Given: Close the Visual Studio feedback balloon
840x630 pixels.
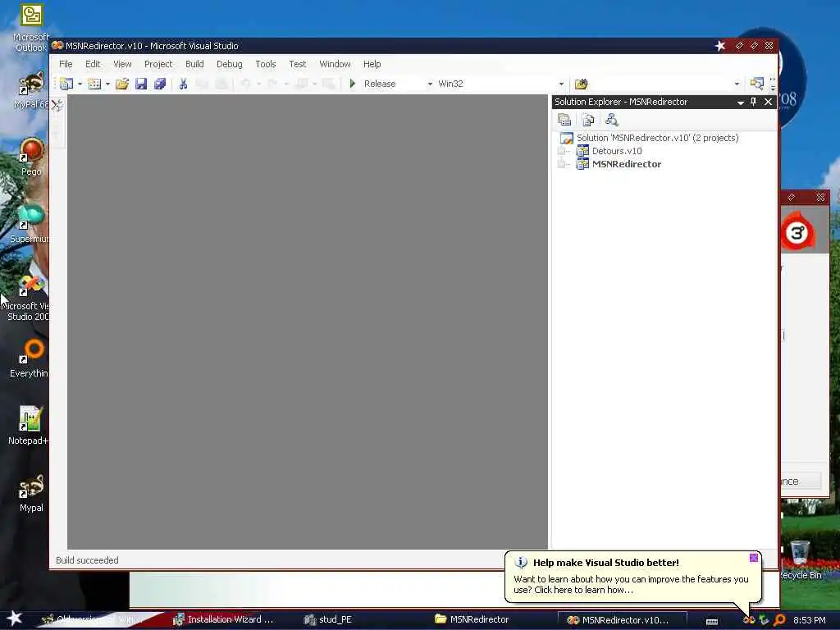Looking at the screenshot, I should tap(754, 558).
